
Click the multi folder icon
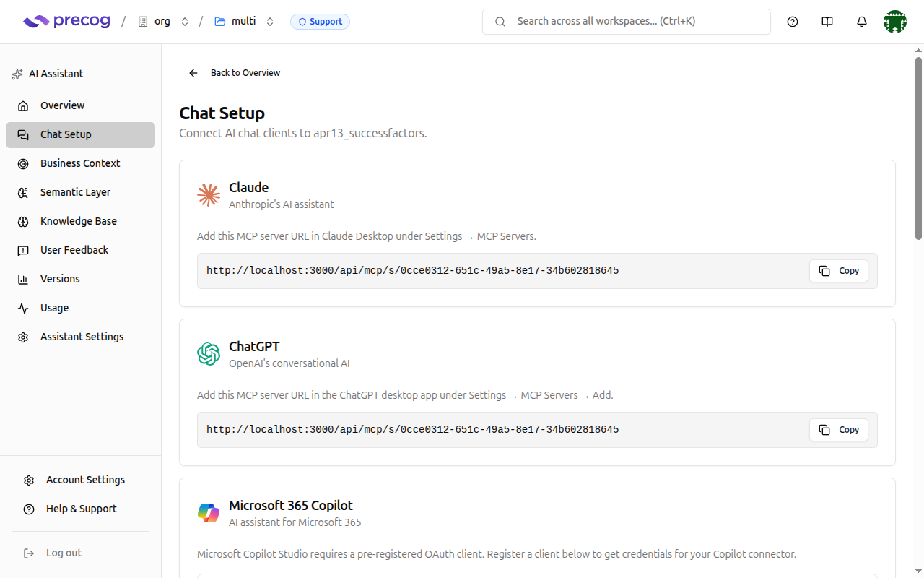(220, 22)
